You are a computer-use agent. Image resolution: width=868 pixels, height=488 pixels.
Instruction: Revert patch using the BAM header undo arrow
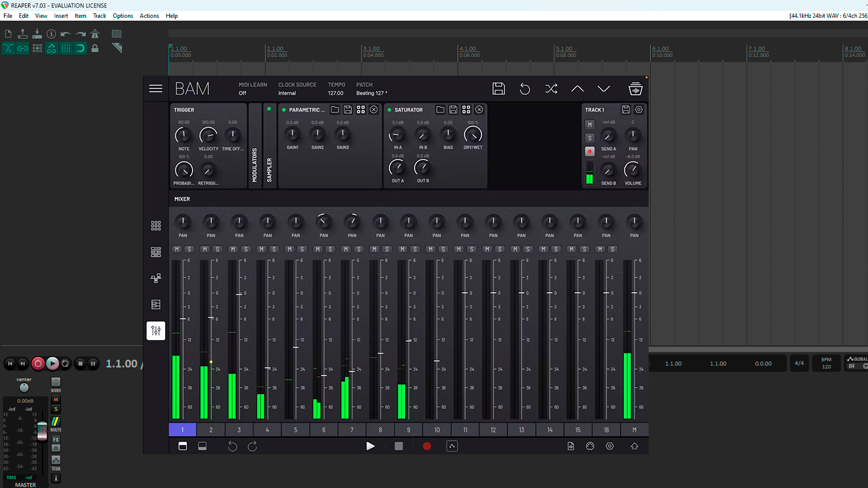pos(525,89)
